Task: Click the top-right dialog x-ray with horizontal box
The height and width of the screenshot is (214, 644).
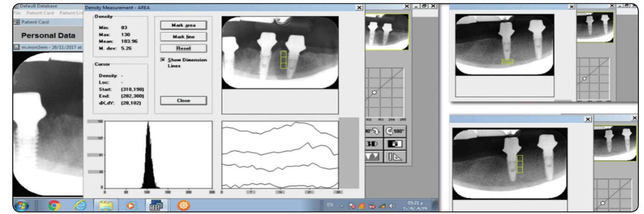Action: pyautogui.click(x=505, y=45)
